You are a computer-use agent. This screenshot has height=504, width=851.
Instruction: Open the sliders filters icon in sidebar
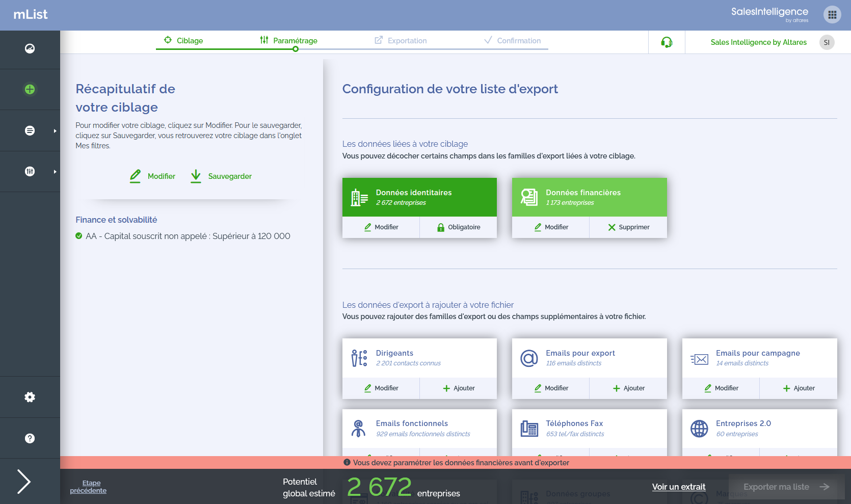pyautogui.click(x=30, y=171)
